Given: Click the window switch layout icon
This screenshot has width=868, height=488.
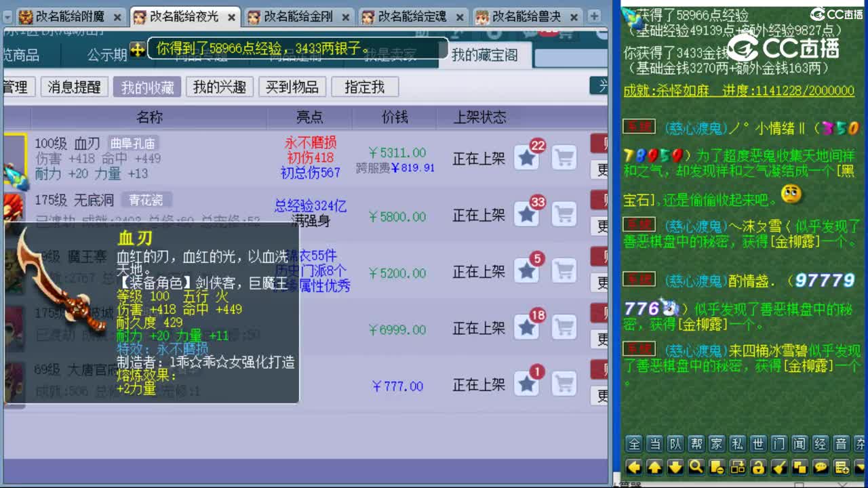Looking at the screenshot, I should click(738, 466).
